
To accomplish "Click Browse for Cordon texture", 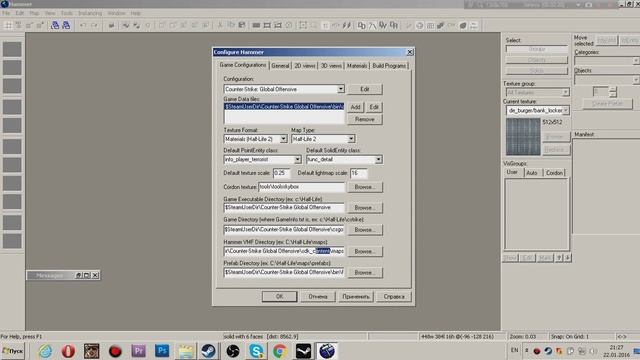I will (x=365, y=187).
